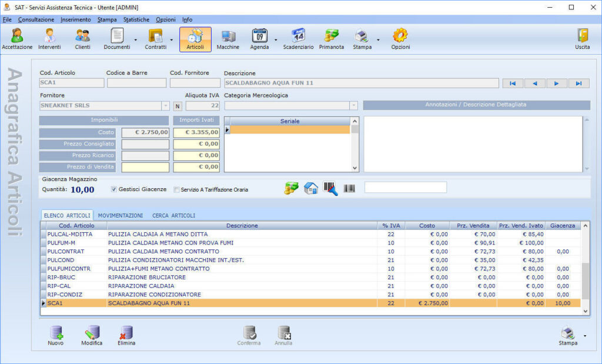Click the Macchine toolbar icon
Image resolution: width=602 pixels, height=364 pixels.
228,39
